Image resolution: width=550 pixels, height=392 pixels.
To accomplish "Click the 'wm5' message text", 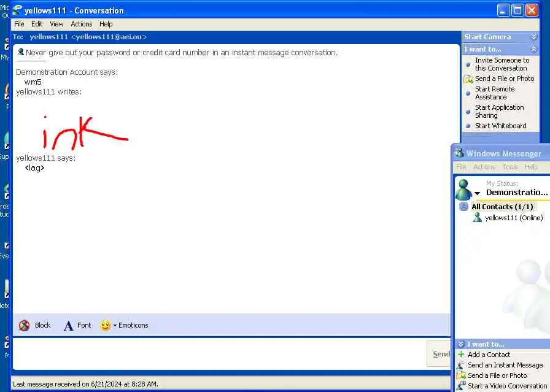I will point(33,82).
